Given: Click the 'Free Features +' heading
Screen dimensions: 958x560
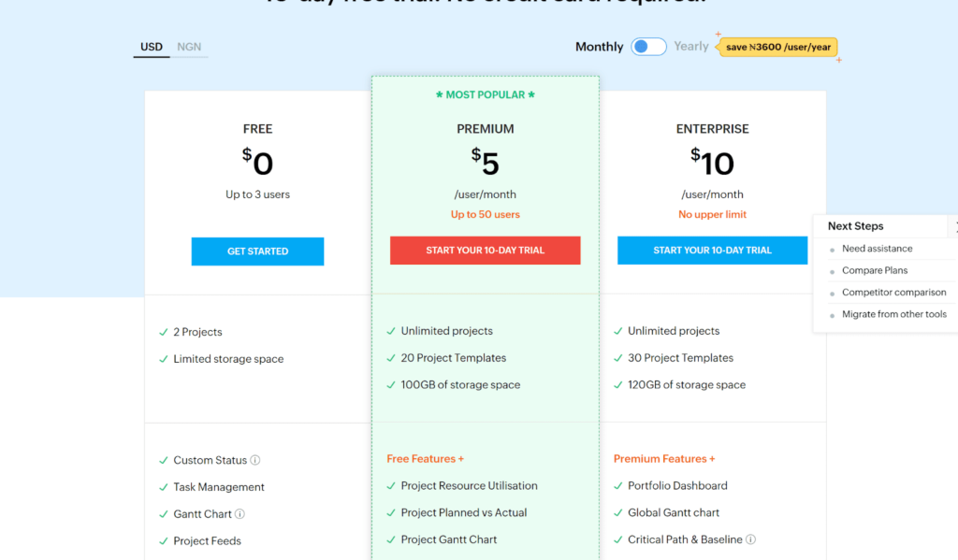Looking at the screenshot, I should click(x=426, y=459).
